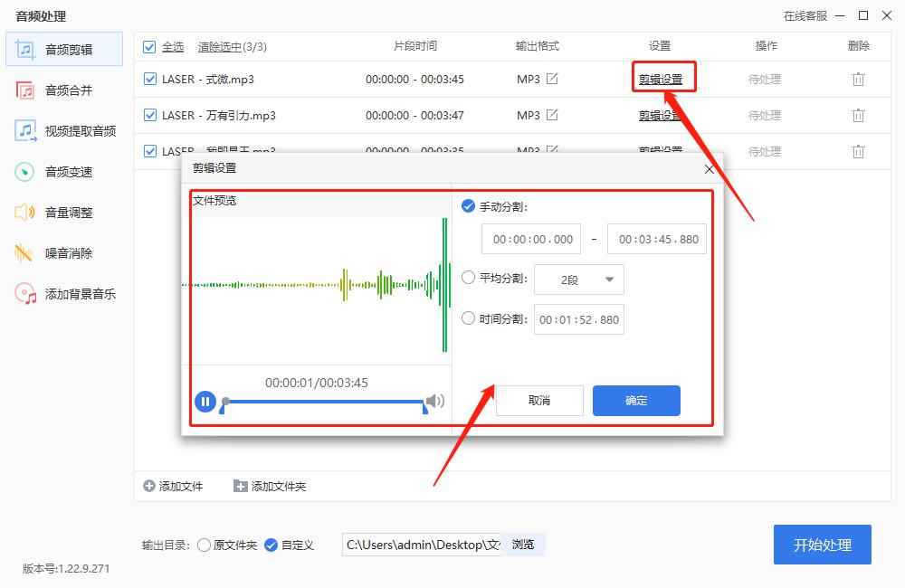
Task: Enable 平均分割 average split option
Action: 468,279
